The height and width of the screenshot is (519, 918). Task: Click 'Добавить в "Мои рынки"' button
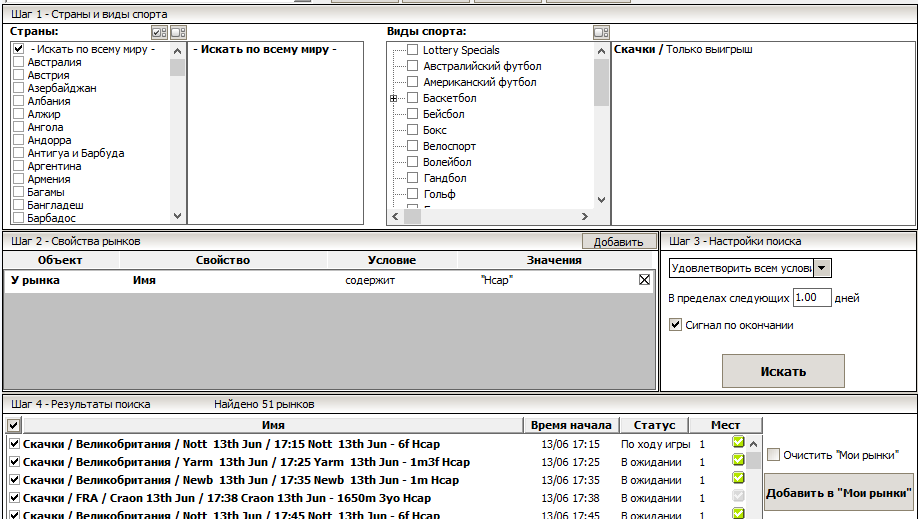click(839, 493)
